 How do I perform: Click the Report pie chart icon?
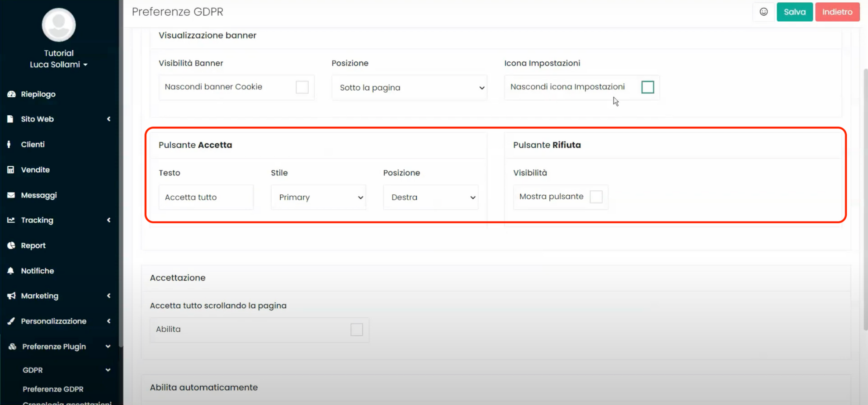pyautogui.click(x=11, y=245)
